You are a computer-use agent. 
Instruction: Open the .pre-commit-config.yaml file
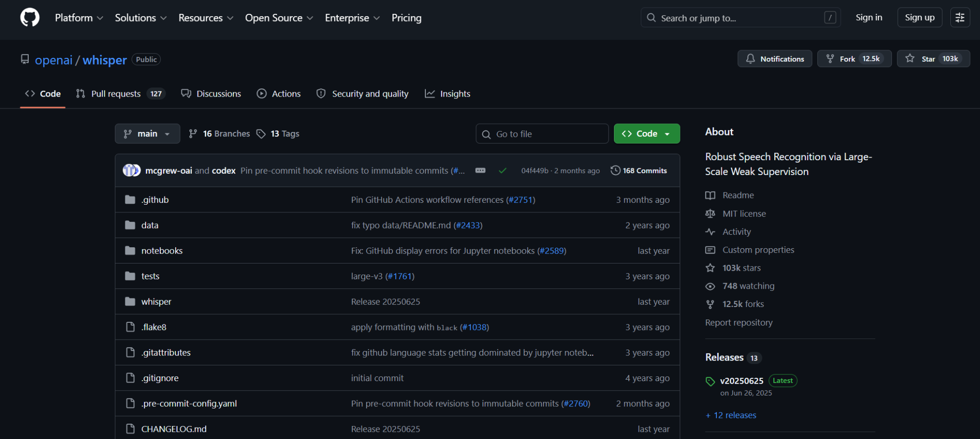click(189, 404)
